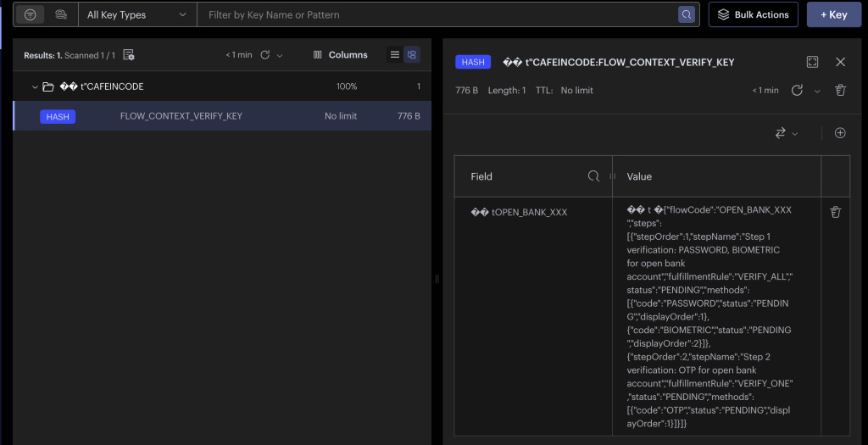The height and width of the screenshot is (445, 868).
Task: Close the key details panel
Action: click(840, 62)
